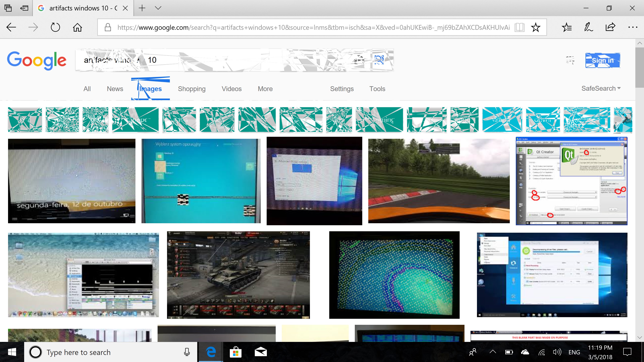Add page to favorites star icon
The height and width of the screenshot is (362, 644).
tap(536, 27)
